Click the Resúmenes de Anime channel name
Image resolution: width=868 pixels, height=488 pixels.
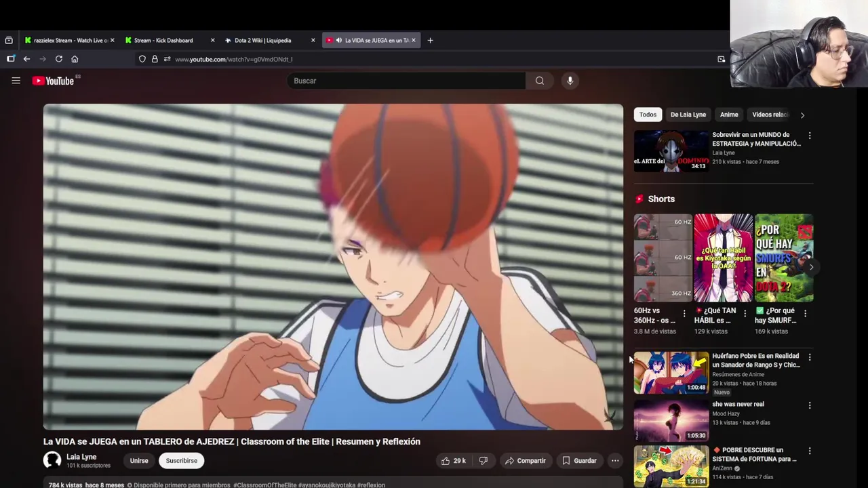click(x=738, y=374)
